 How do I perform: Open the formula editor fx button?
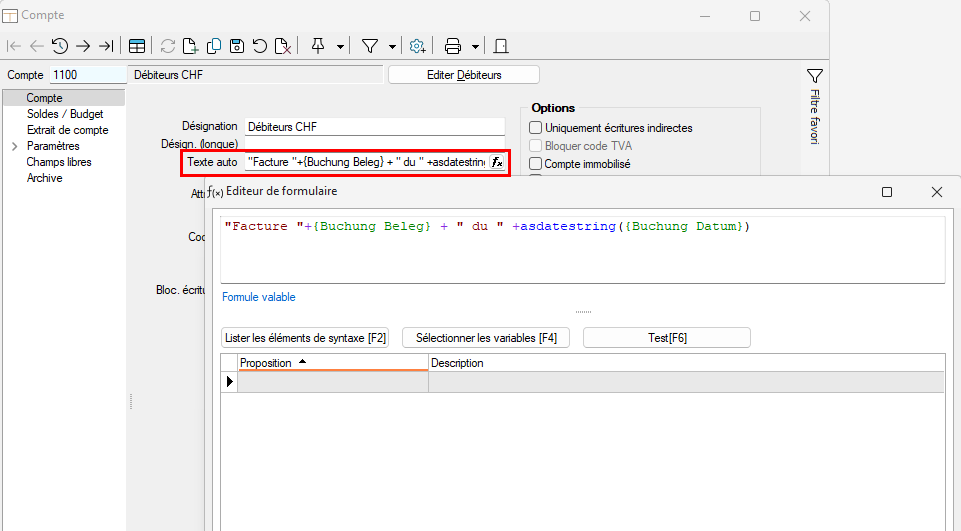click(x=497, y=162)
